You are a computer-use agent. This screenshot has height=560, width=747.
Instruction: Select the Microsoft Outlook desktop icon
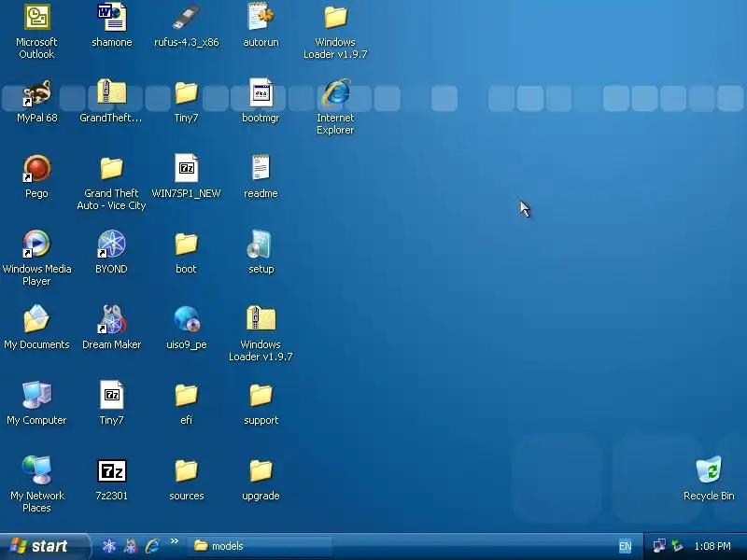point(36,17)
